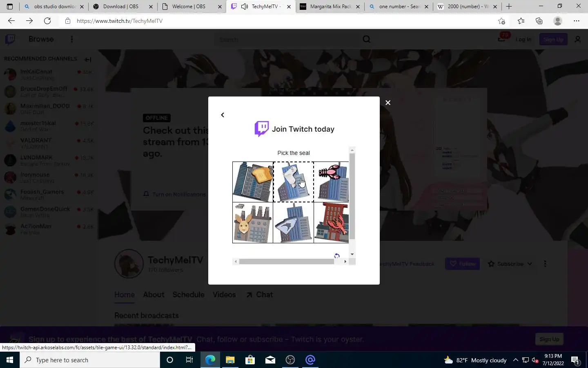The image size is (588, 368).
Task: Refresh the current page
Action: tap(47, 21)
